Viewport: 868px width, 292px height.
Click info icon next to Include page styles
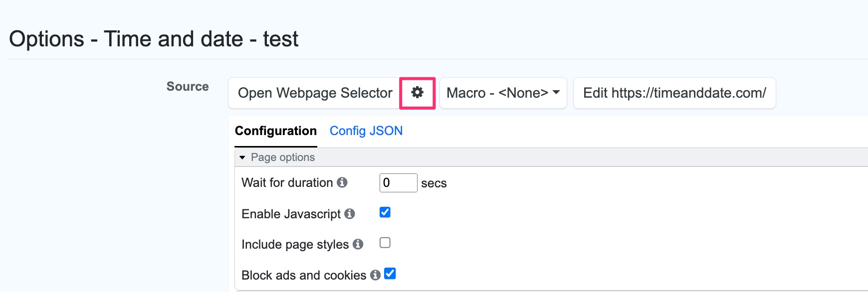tap(358, 244)
